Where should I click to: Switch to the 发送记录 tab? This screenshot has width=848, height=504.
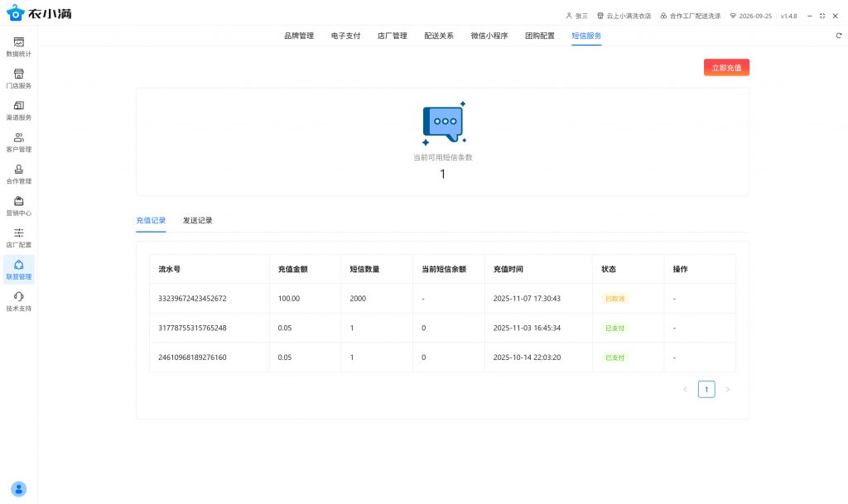[198, 220]
